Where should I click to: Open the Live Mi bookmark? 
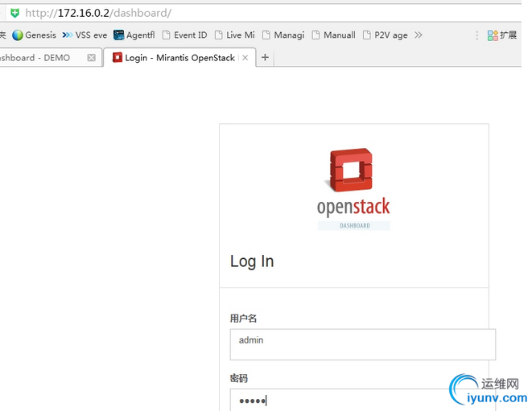click(235, 35)
